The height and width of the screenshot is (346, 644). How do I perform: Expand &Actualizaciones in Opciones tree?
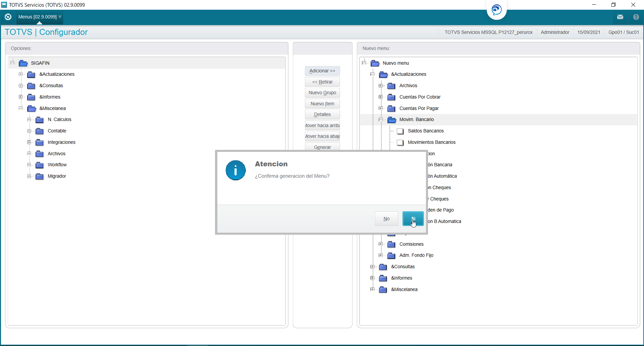tap(21, 74)
